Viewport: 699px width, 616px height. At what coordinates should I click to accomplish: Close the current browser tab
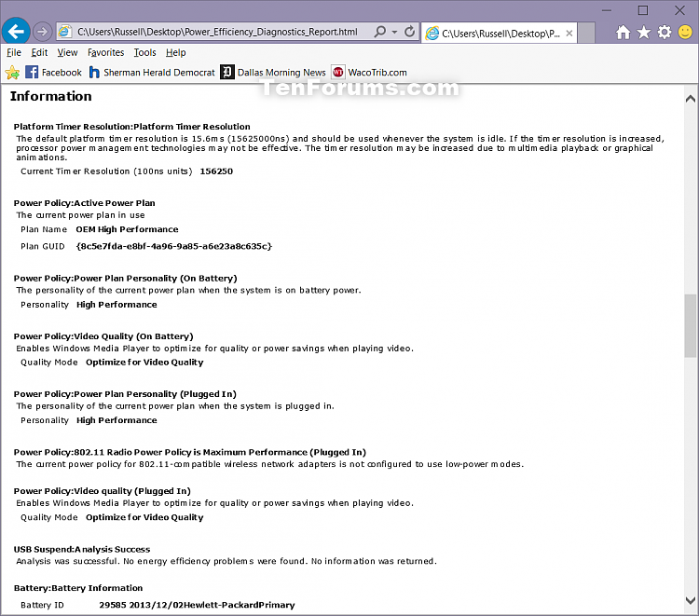pyautogui.click(x=569, y=34)
